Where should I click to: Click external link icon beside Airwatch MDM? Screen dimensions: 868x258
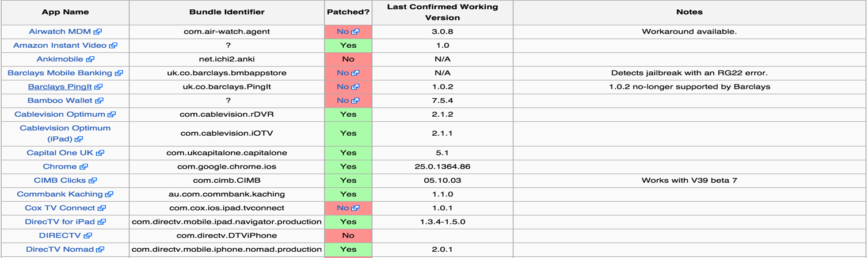pos(98,32)
